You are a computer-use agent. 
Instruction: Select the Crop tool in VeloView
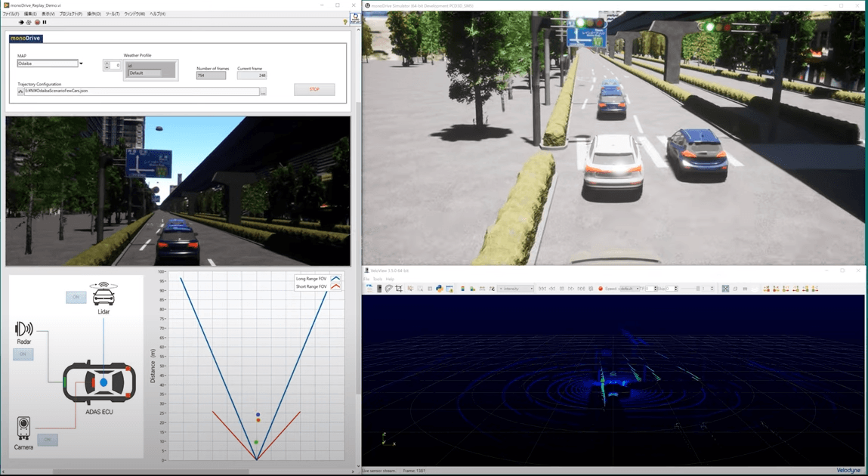[398, 288]
